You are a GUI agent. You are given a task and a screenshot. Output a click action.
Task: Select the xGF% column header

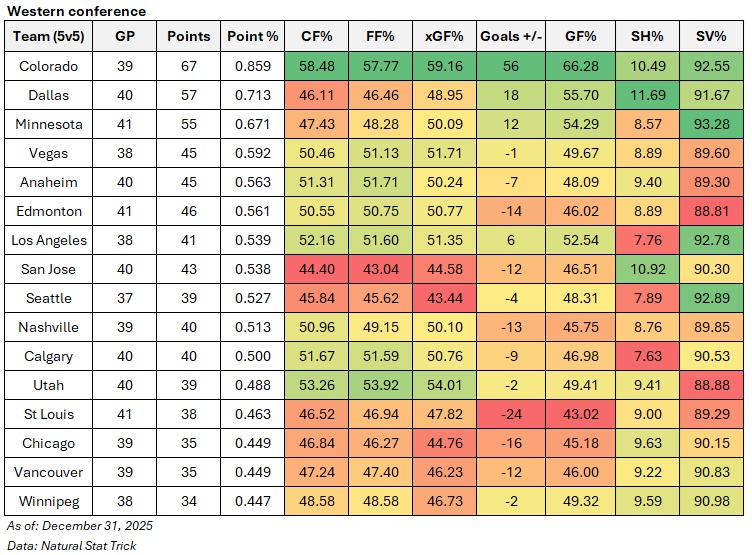point(444,37)
